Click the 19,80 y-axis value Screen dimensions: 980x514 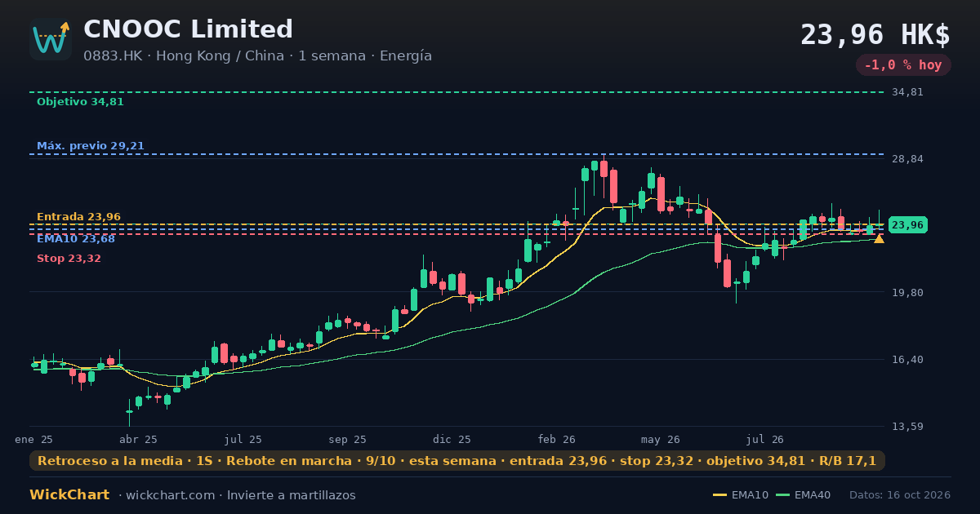(x=907, y=293)
